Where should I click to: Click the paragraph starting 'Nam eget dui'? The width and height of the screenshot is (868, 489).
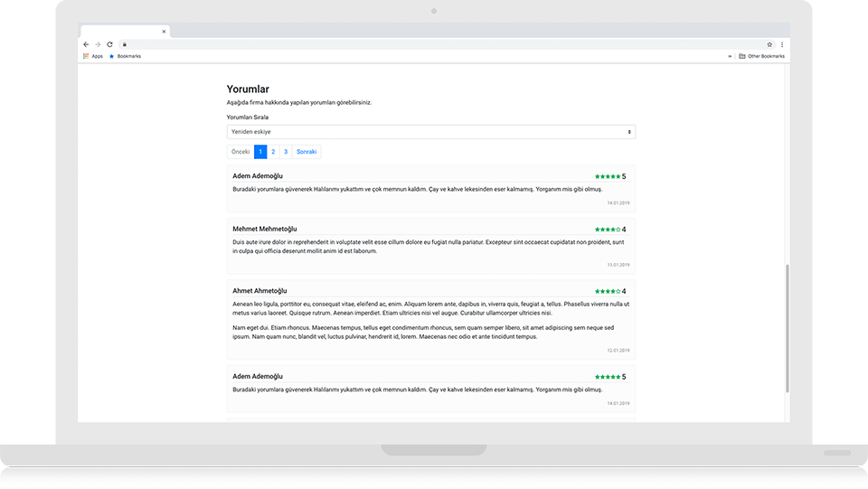pyautogui.click(x=423, y=333)
